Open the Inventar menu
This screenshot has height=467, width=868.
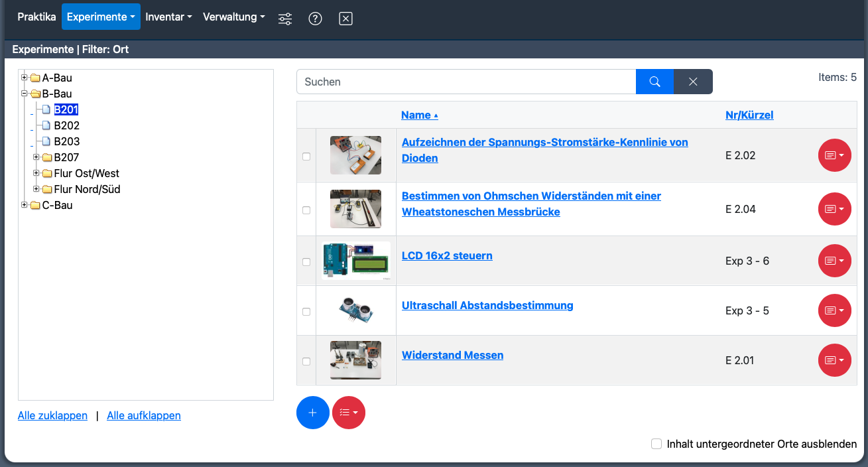(x=168, y=17)
